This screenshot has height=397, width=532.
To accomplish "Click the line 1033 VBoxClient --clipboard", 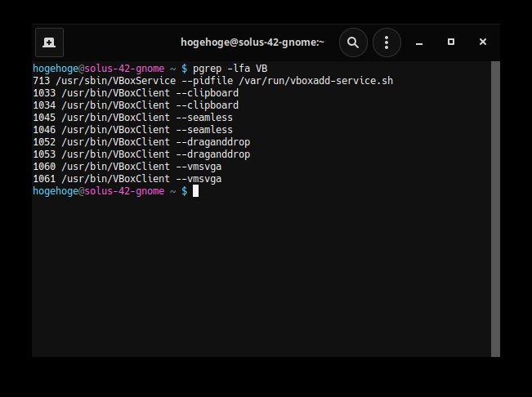I will 136,93.
